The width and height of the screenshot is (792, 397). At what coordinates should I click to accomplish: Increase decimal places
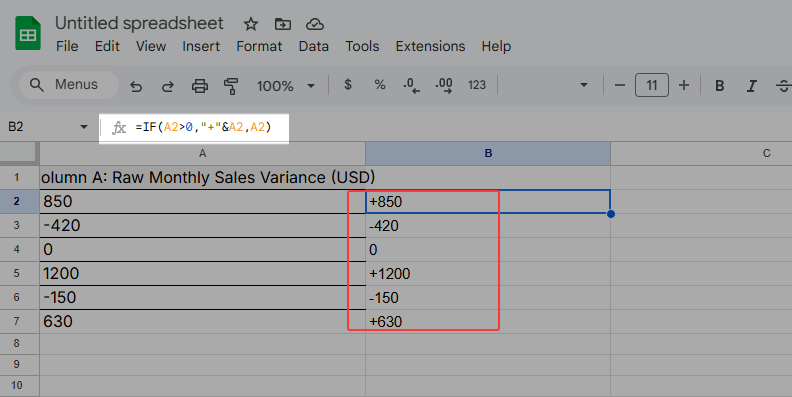pos(443,85)
